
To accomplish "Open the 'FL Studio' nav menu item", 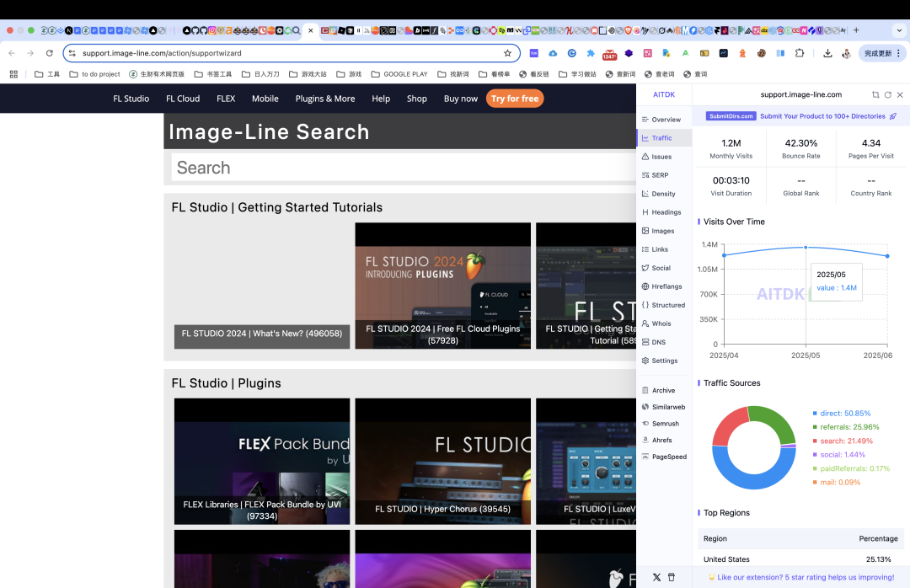I will 131,99.
